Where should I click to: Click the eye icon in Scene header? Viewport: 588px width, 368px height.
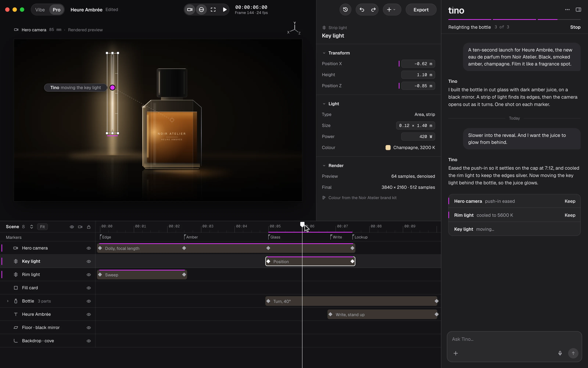(72, 227)
